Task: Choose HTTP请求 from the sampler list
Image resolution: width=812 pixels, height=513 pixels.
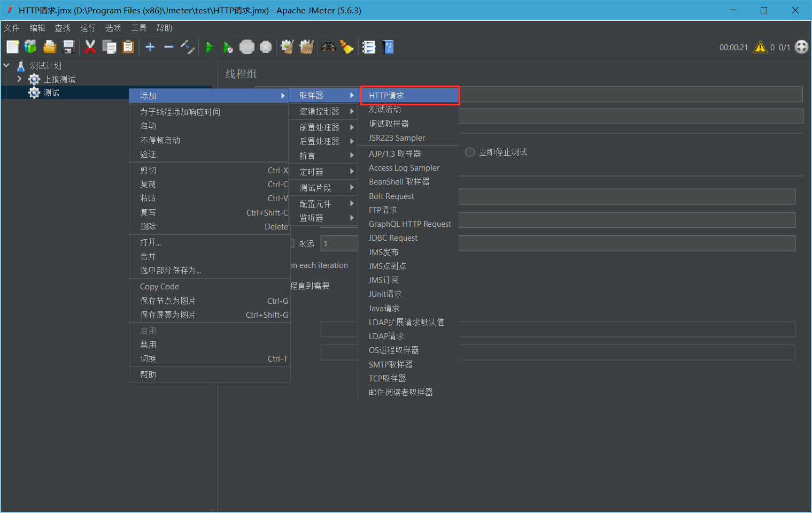Action: tap(409, 95)
